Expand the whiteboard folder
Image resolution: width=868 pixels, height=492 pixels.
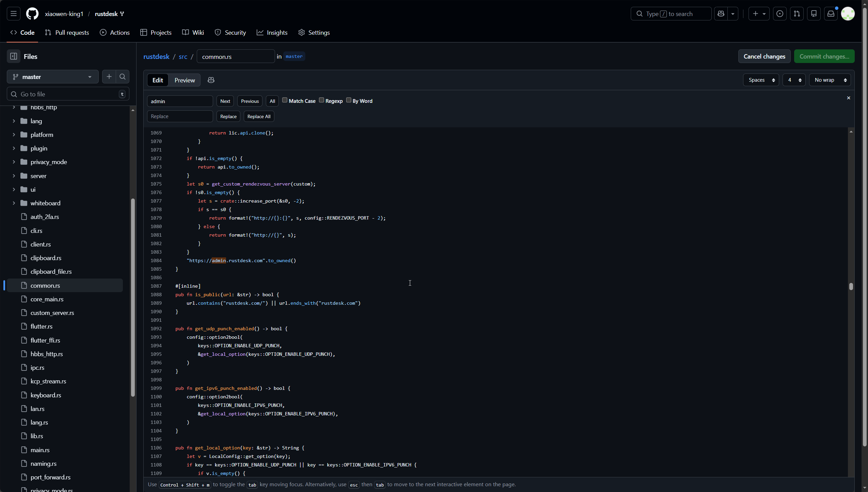point(14,203)
